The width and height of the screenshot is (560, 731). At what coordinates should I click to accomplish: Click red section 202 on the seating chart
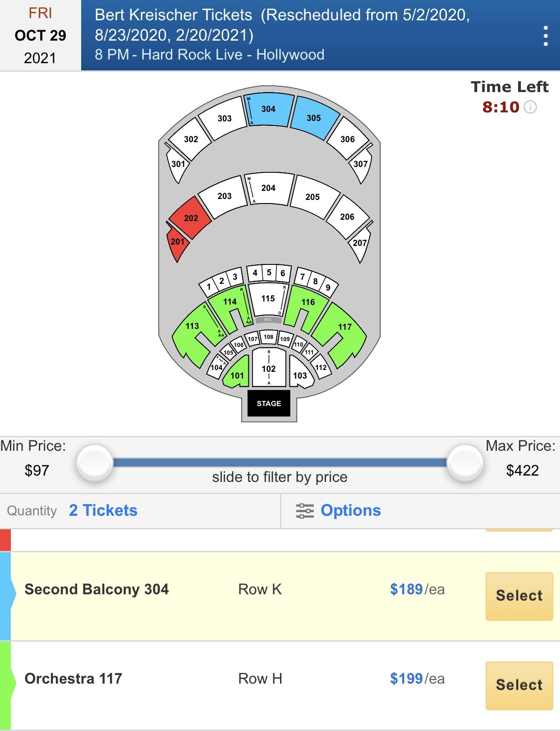pyautogui.click(x=191, y=218)
